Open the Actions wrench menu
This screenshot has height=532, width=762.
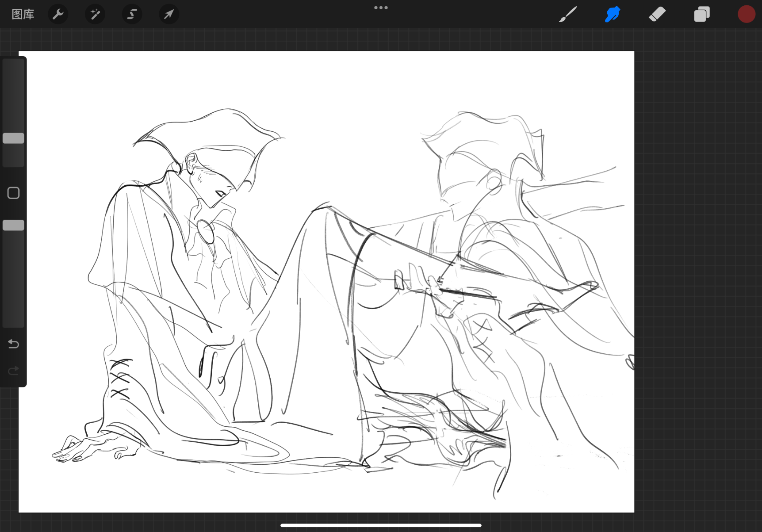pos(58,14)
